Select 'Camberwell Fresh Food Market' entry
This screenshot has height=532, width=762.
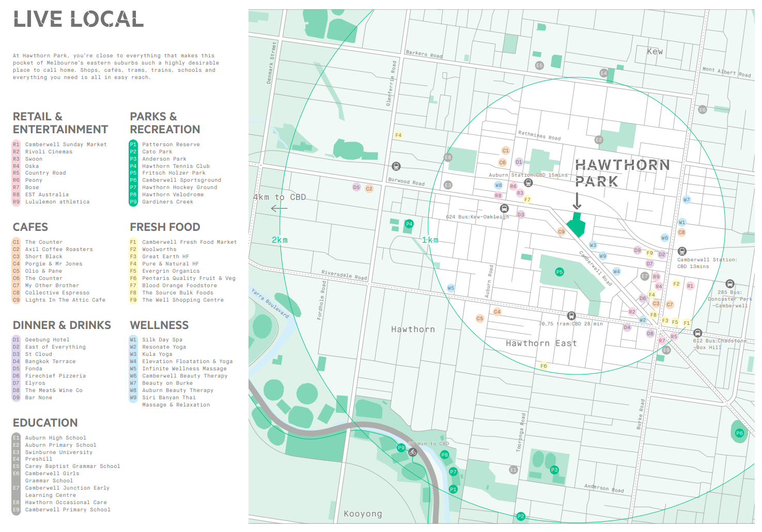pos(190,242)
